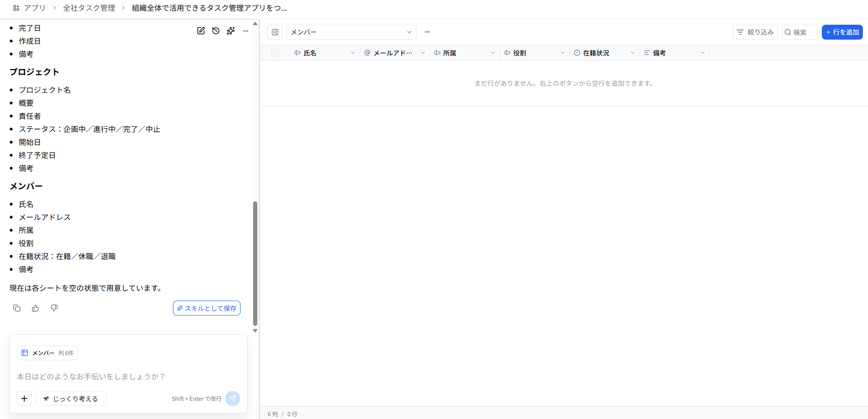The height and width of the screenshot is (419, 868).
Task: Click the lines icon of 備考 column
Action: 647,53
